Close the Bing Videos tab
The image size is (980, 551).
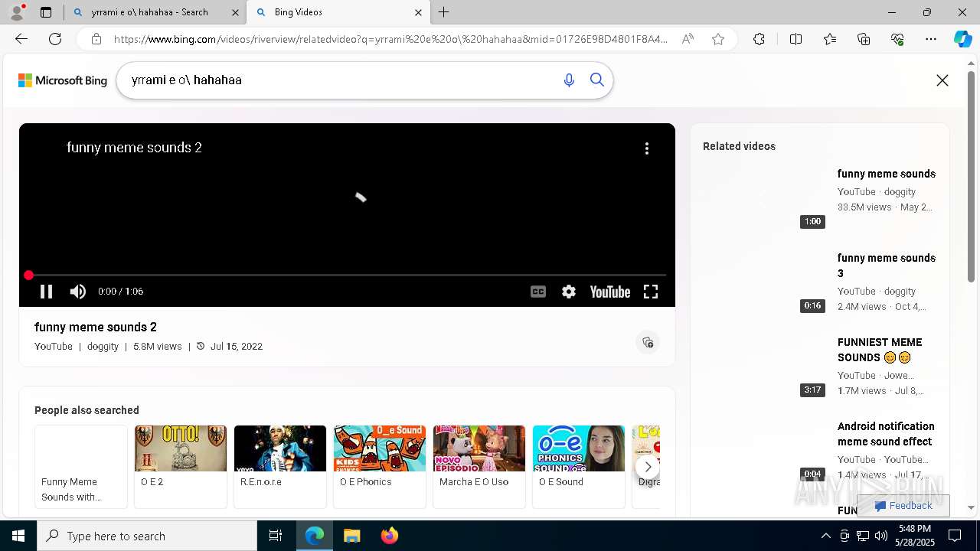[x=418, y=12]
